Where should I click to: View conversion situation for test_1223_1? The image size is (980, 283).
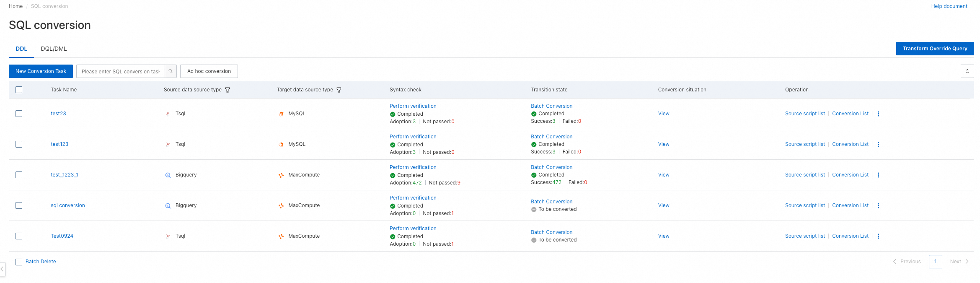pyautogui.click(x=664, y=175)
